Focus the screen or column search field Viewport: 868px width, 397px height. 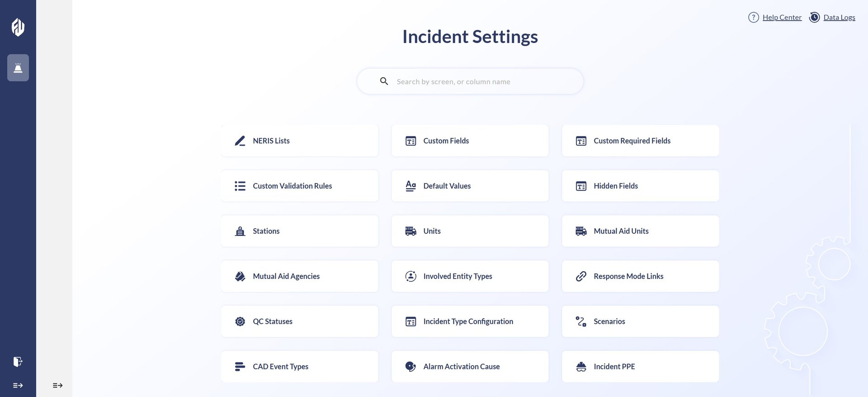[x=479, y=82]
